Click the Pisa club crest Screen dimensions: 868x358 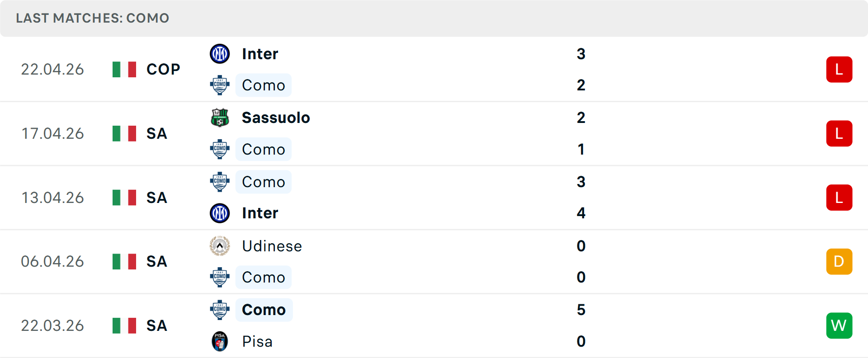point(220,341)
